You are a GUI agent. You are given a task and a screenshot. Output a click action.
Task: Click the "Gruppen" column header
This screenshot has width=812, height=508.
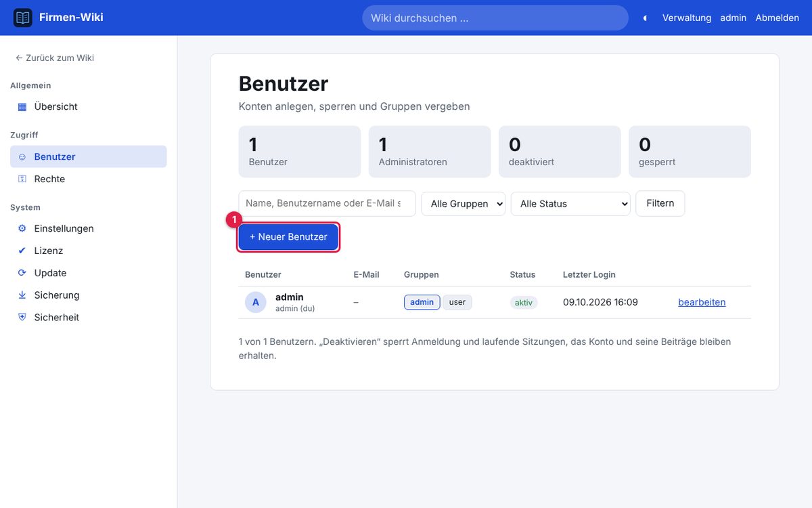click(422, 275)
